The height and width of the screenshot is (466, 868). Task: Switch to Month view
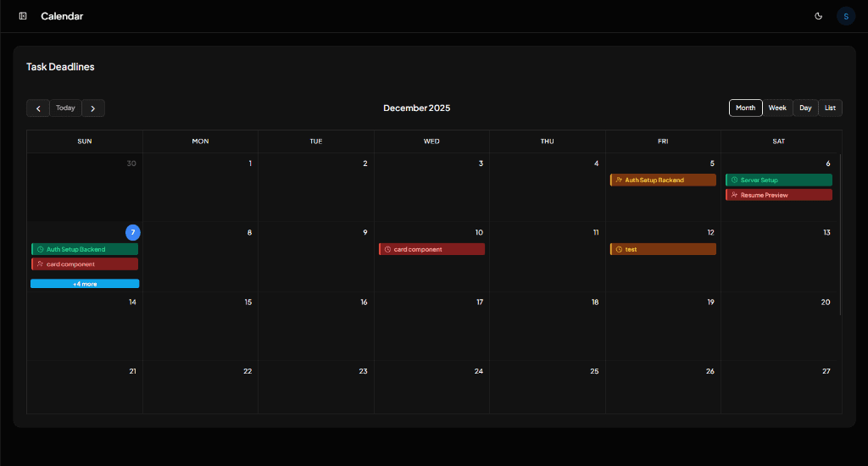pos(745,108)
